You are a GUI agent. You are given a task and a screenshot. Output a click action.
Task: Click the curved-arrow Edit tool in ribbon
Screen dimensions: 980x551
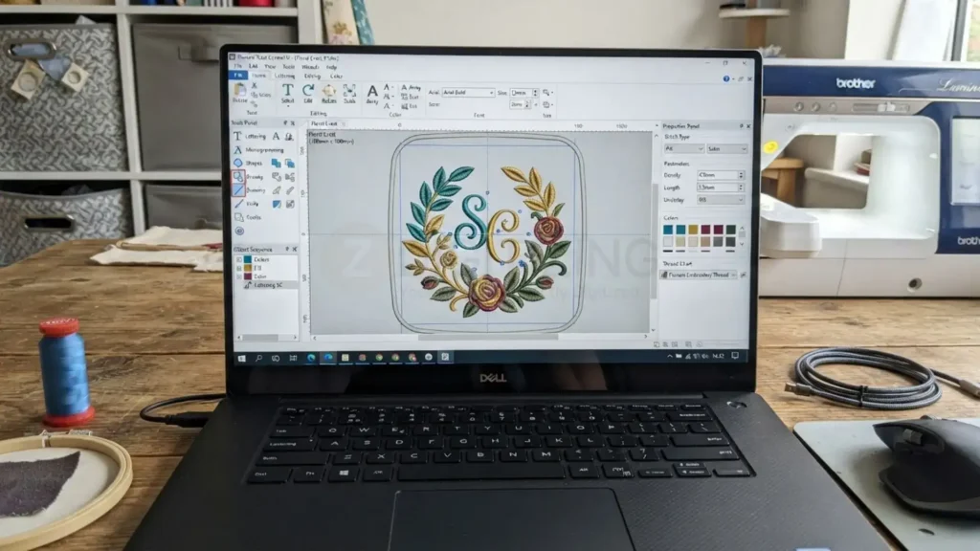click(308, 93)
